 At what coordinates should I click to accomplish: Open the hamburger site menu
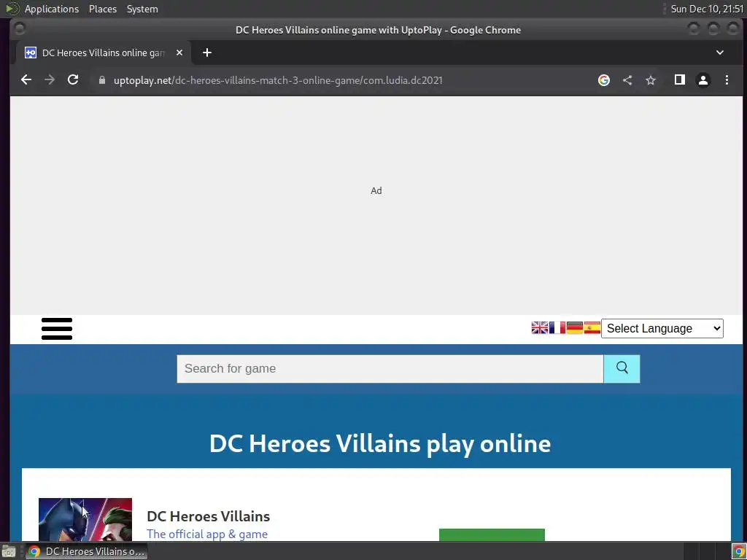click(x=57, y=329)
